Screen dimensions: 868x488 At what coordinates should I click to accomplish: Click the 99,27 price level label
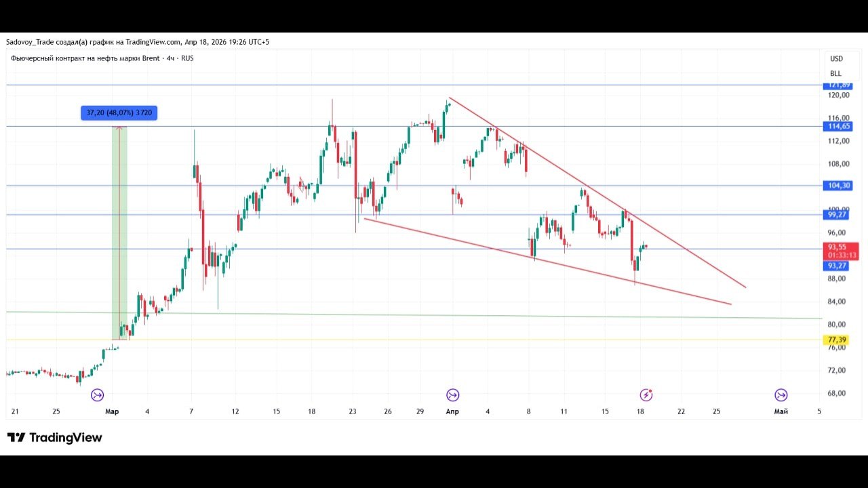pyautogui.click(x=840, y=215)
